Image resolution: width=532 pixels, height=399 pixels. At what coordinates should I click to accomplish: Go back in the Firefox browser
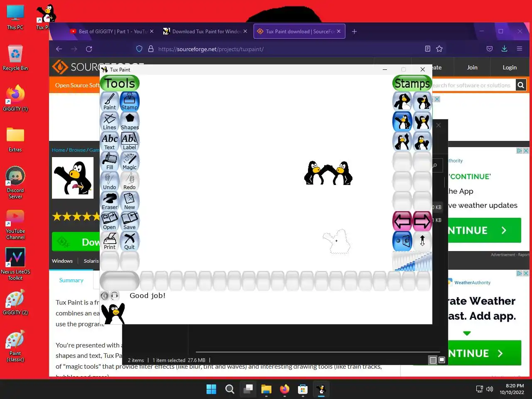59,49
